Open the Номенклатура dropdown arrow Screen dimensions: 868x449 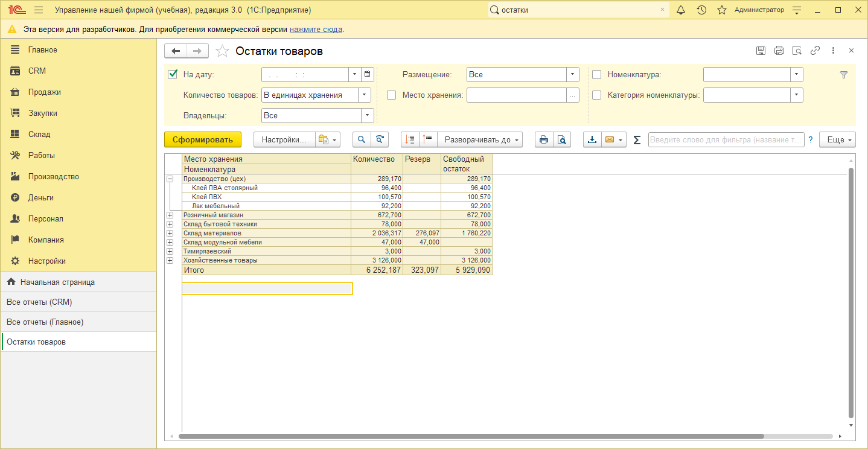[797, 74]
